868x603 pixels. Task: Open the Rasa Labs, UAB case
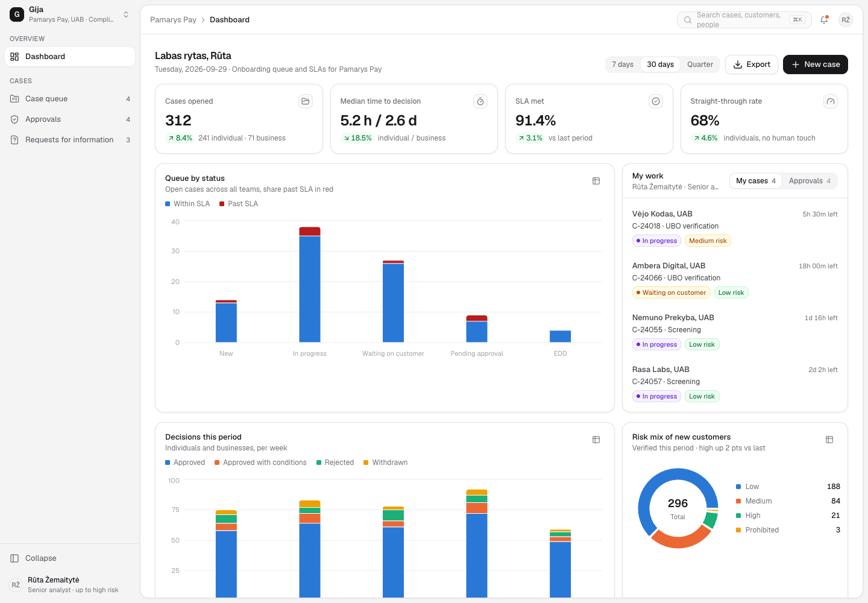point(735,383)
